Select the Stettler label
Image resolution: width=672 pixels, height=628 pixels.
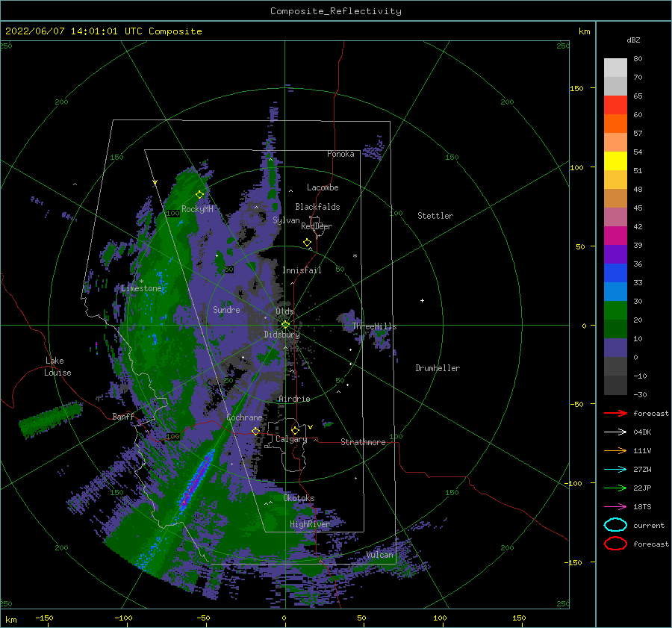point(435,216)
